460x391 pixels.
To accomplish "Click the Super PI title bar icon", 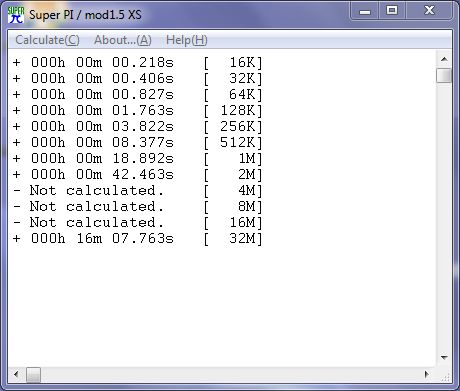I will (x=16, y=15).
